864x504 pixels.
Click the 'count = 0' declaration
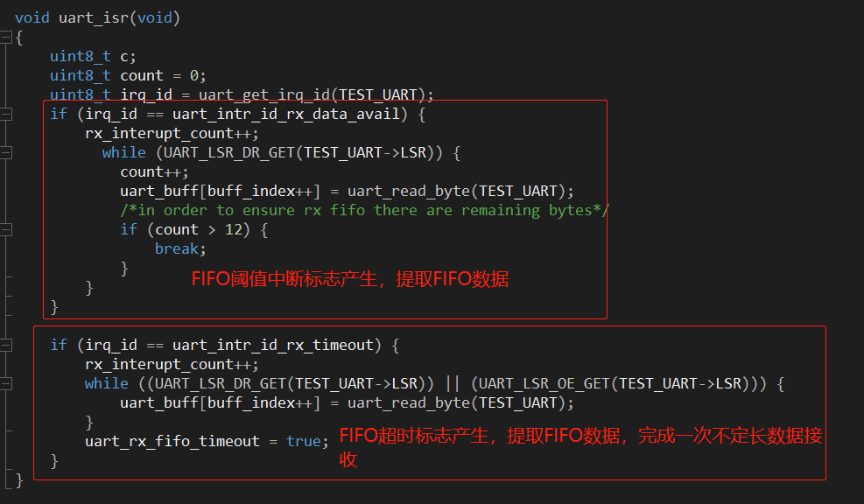point(159,75)
